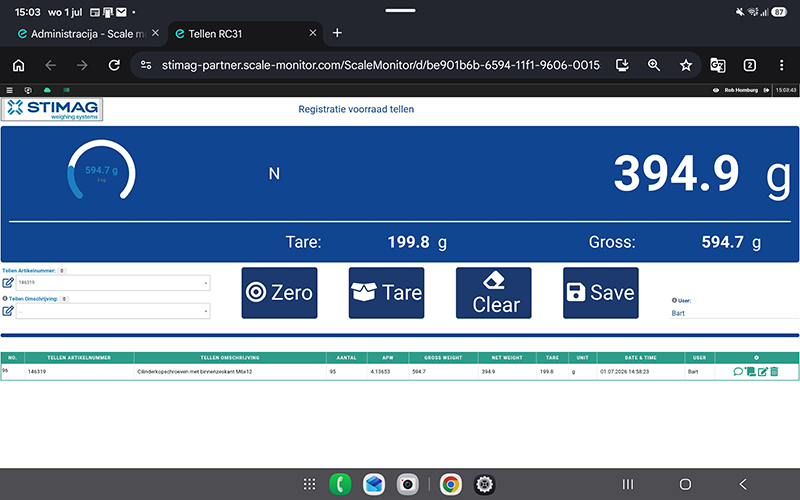Screen dimensions: 800x500
Task: Click the Aantal column header
Action: [346, 358]
